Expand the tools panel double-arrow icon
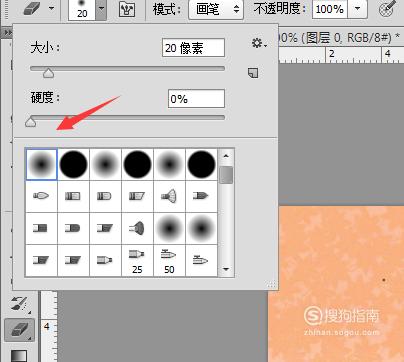 (x=7, y=32)
